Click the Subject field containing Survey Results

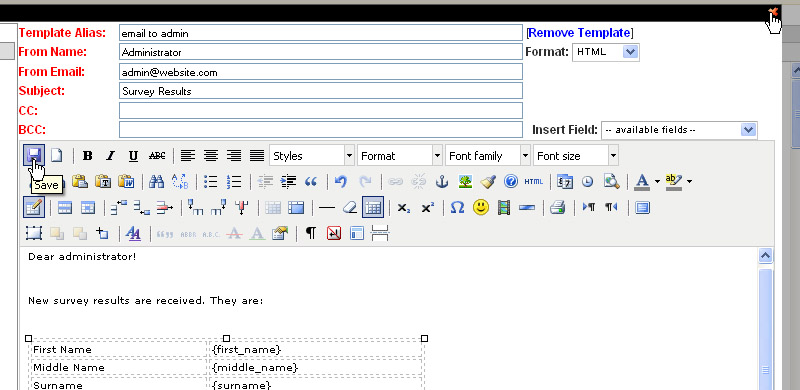[x=321, y=91]
